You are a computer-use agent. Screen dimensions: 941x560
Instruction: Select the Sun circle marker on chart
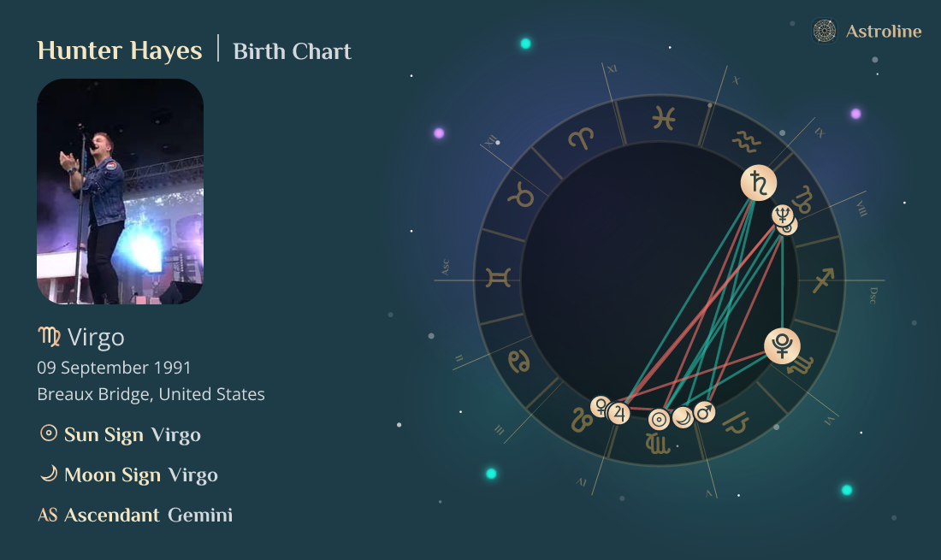pyautogui.click(x=659, y=420)
